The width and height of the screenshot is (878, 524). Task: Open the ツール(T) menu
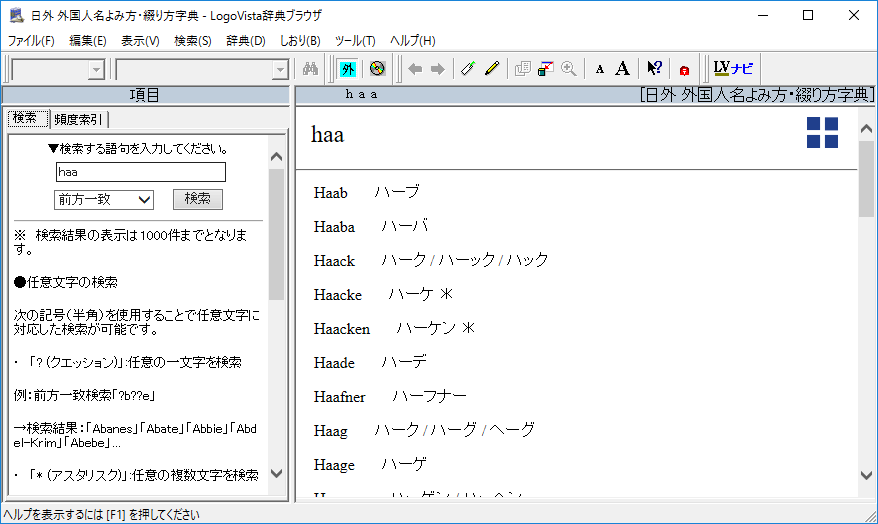tap(355, 40)
